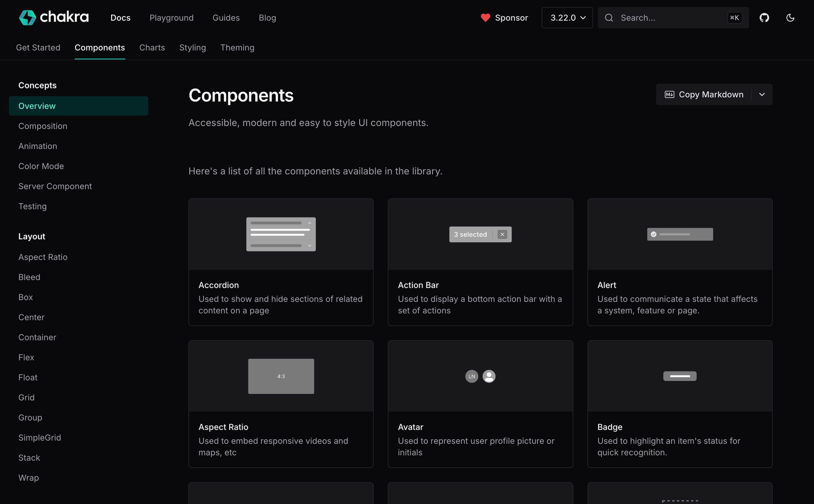Open the Alert card preview
Image resolution: width=814 pixels, height=504 pixels.
click(680, 234)
